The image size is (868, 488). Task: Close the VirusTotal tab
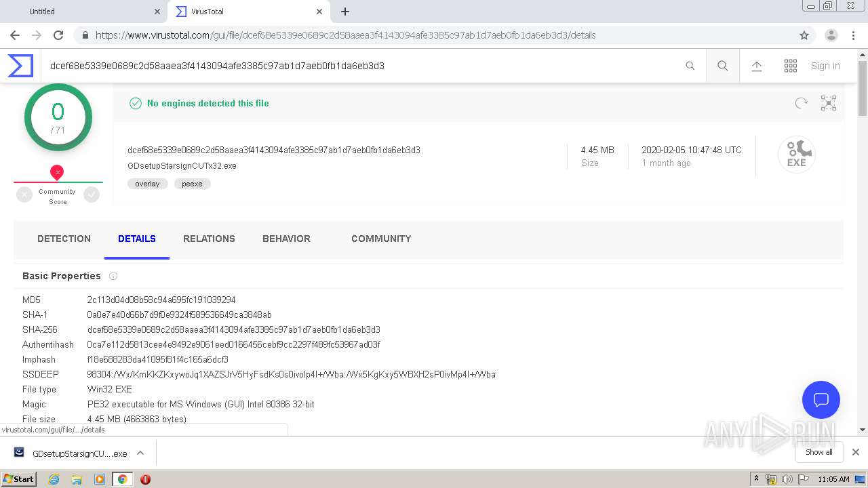click(x=319, y=12)
